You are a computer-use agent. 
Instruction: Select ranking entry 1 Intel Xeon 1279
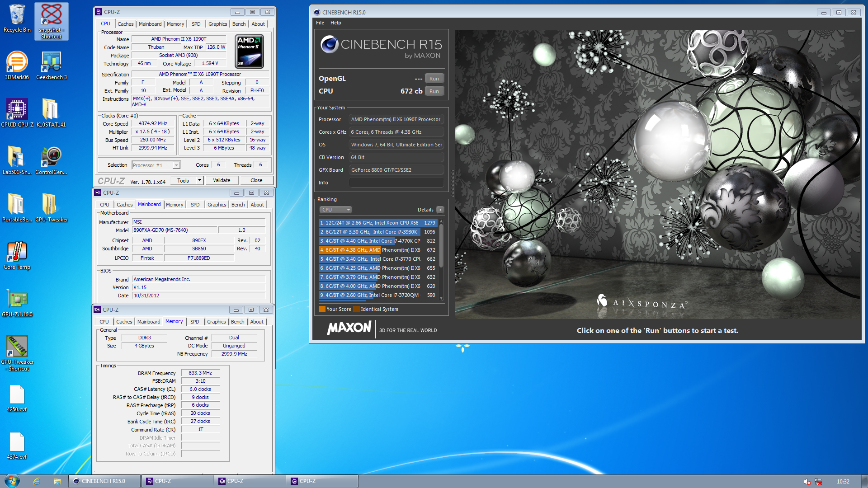(377, 223)
